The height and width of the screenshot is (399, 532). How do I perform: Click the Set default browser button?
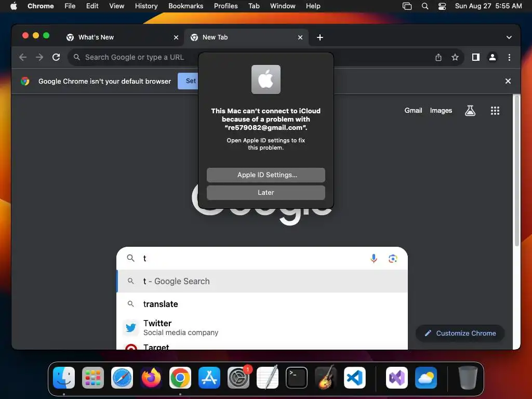[x=188, y=81]
